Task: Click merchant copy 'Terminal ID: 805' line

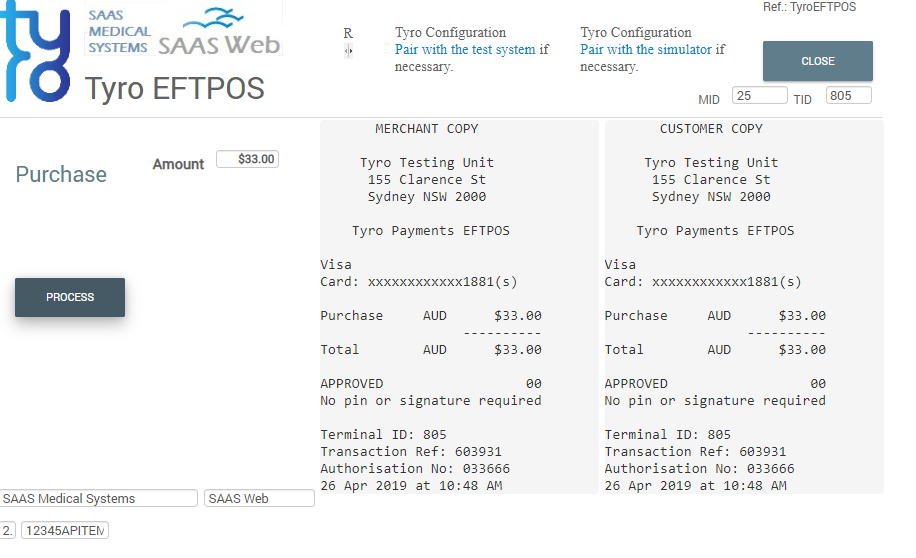Action: tap(383, 435)
